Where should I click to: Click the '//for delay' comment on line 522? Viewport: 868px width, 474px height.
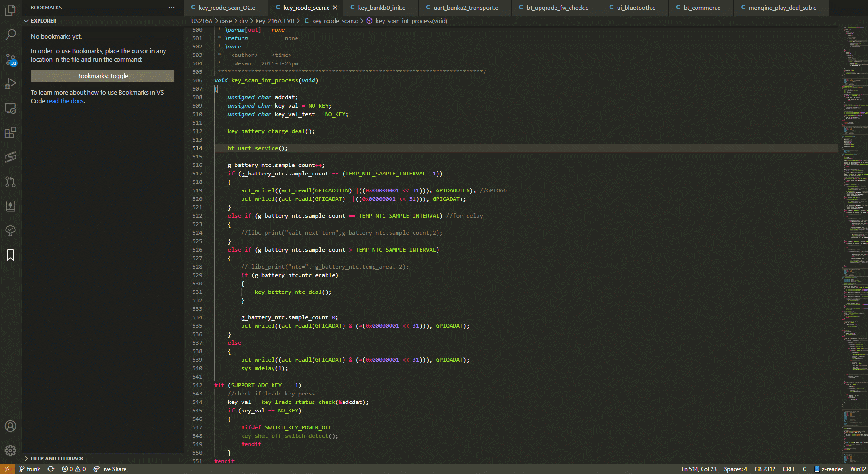pyautogui.click(x=464, y=216)
